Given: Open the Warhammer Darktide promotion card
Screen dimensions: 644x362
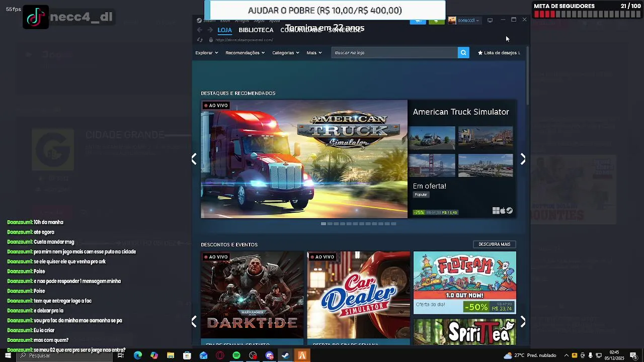Looking at the screenshot, I should [252, 298].
